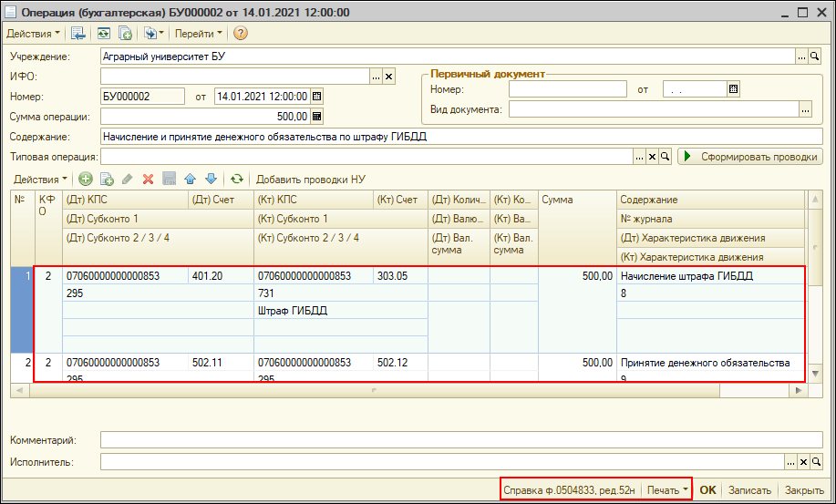This screenshot has width=836, height=504.
Task: Click the copy row icon in table toolbar
Action: [107, 180]
